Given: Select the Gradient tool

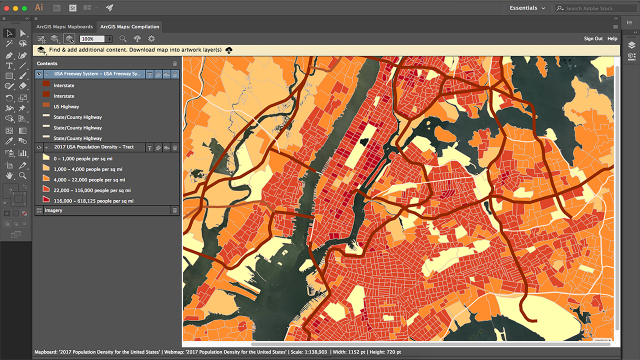Looking at the screenshot, I should tap(22, 131).
